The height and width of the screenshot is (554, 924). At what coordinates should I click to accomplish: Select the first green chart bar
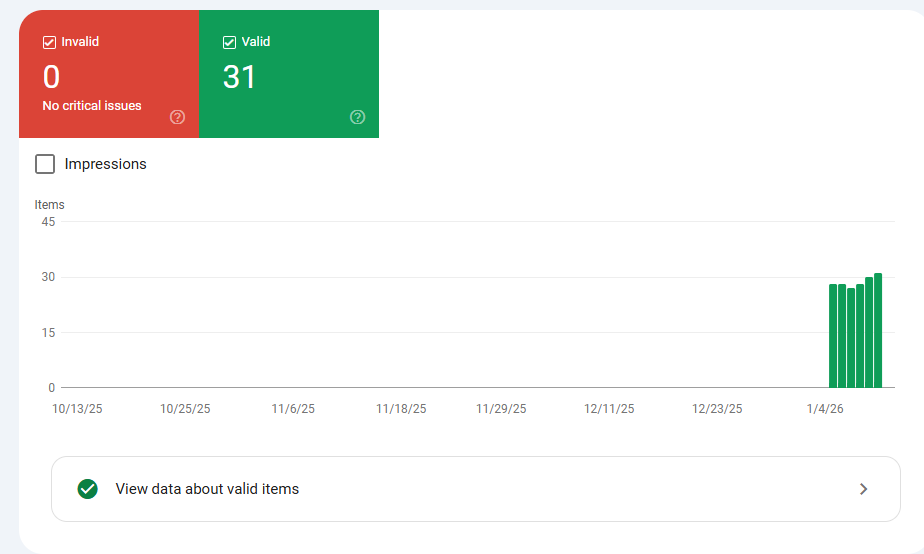pyautogui.click(x=833, y=336)
